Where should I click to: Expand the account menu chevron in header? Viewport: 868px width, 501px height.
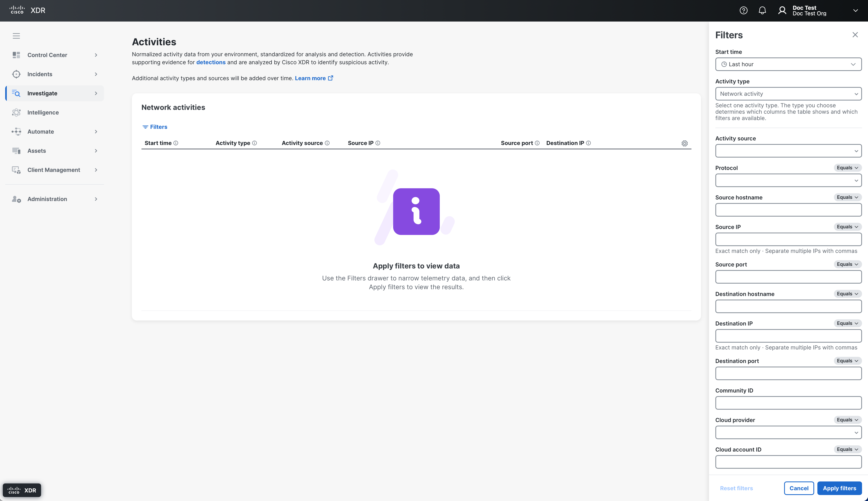(x=855, y=10)
